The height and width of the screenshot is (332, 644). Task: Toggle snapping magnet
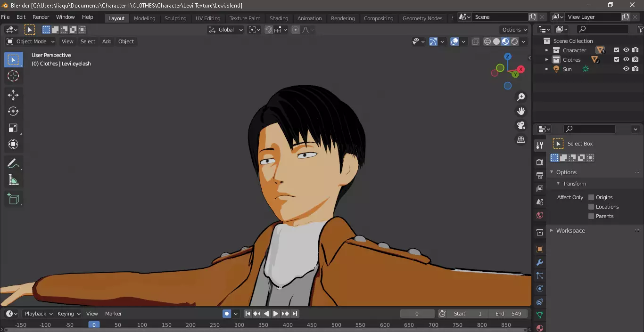coord(269,30)
